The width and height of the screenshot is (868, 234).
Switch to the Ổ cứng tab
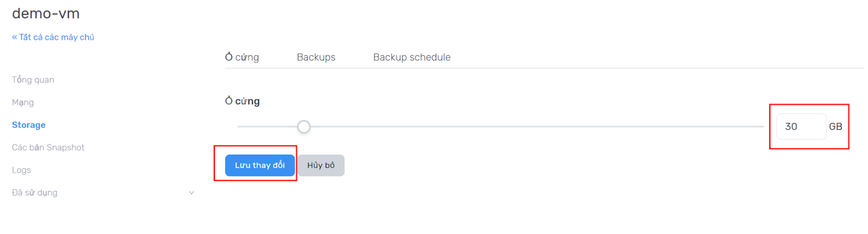pyautogui.click(x=242, y=57)
